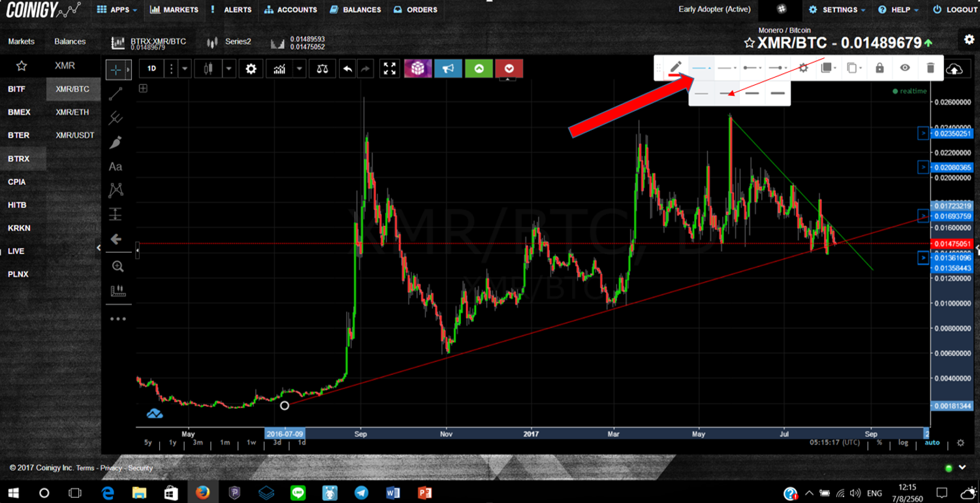The image size is (980, 503).
Task: Click the LOGOUT button
Action: (955, 10)
